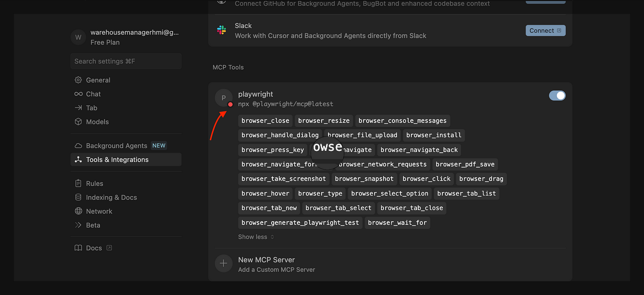Click browser_resize tool chip
This screenshot has width=644, height=295.
click(324, 120)
